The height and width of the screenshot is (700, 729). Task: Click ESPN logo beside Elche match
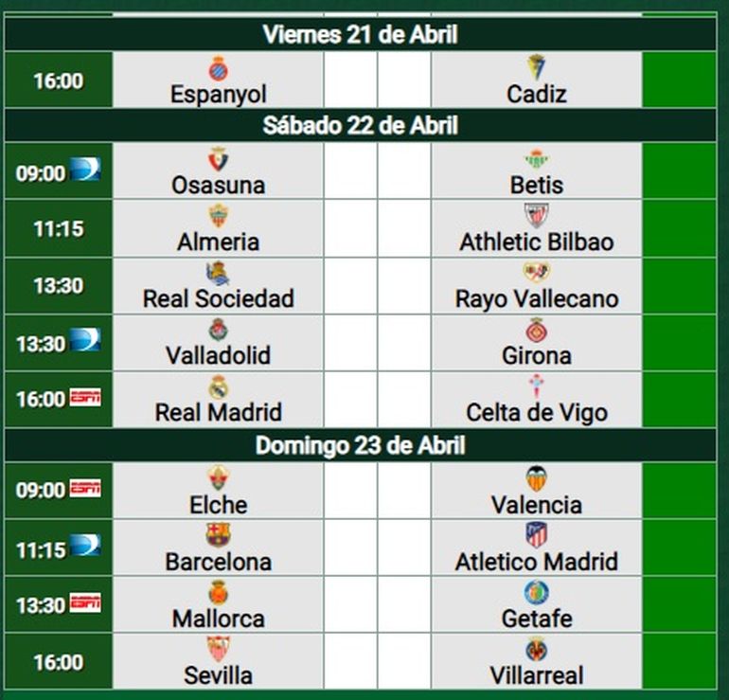84,489
